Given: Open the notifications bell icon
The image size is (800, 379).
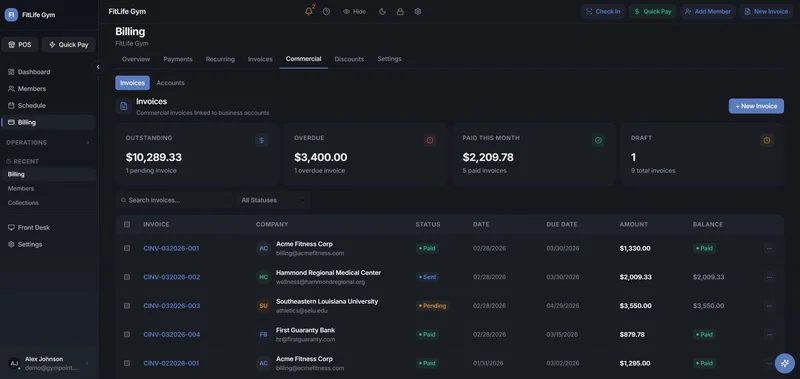Looking at the screenshot, I should [x=309, y=11].
